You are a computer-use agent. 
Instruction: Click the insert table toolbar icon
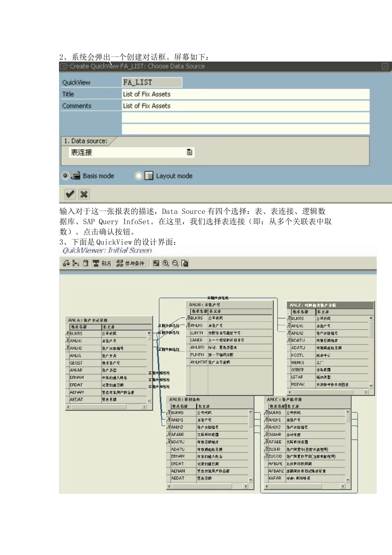tap(66, 263)
